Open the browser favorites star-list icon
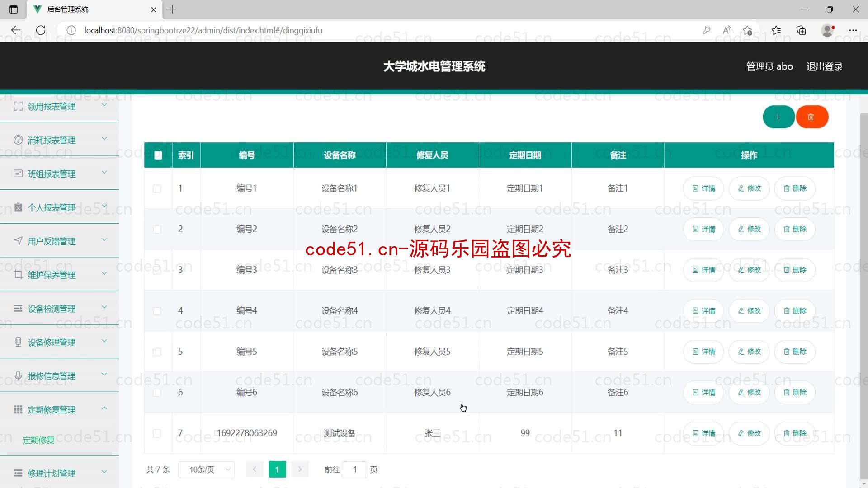This screenshot has height=488, width=868. point(776,30)
